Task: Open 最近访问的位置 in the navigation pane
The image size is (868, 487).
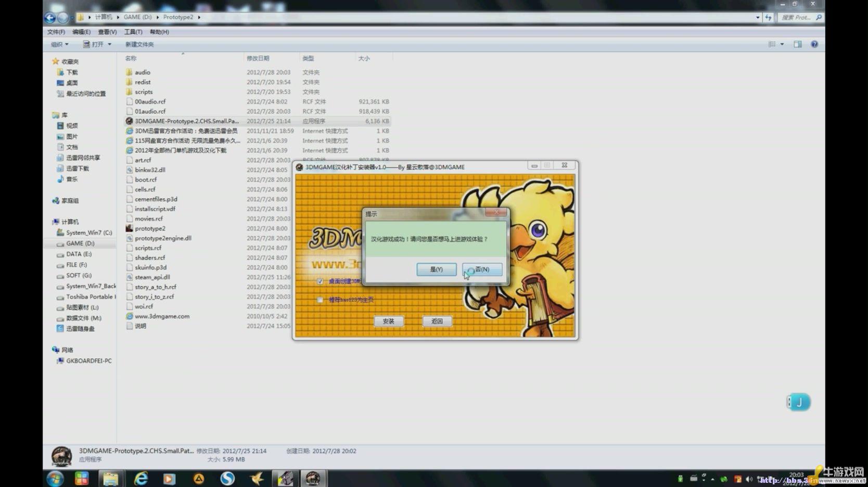Action: coord(85,94)
